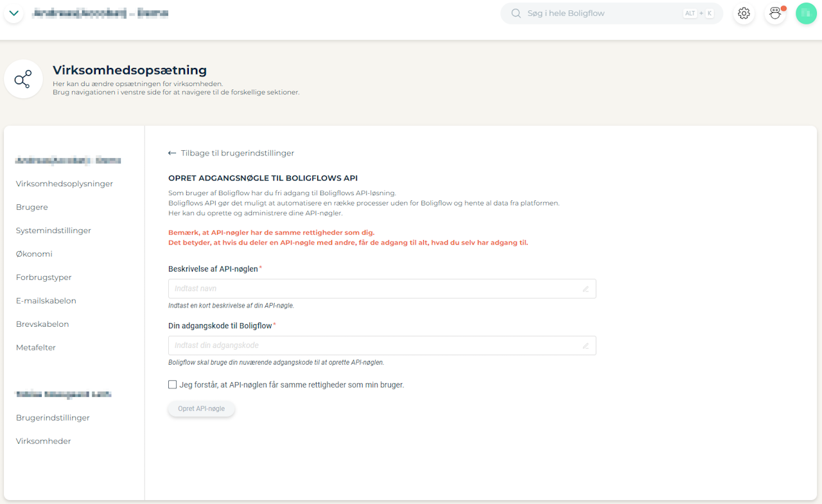Click the Opret API-nøgle button

[202, 409]
